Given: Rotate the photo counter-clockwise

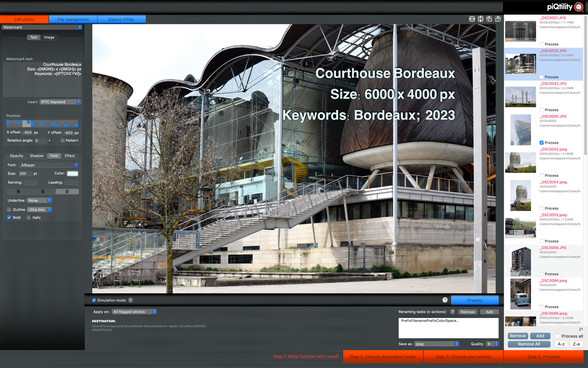Looking at the screenshot, I should (x=498, y=19).
